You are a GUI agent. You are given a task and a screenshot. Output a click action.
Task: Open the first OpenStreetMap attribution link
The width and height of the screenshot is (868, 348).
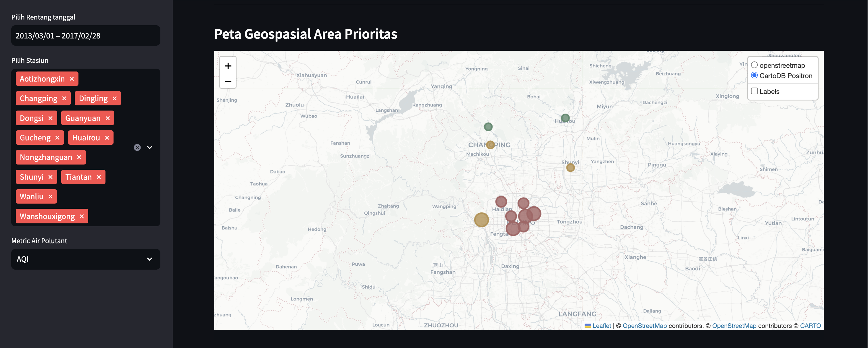tap(645, 325)
